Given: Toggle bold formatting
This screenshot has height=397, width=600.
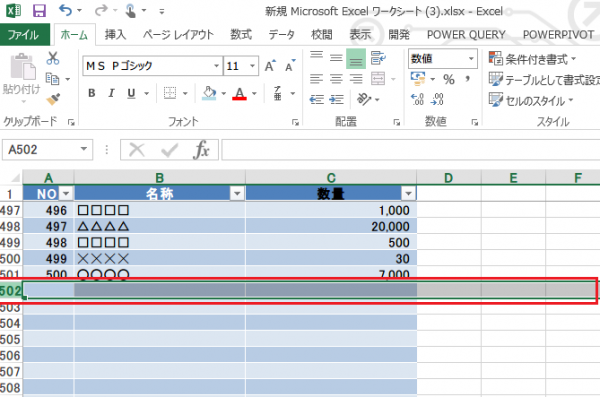Looking at the screenshot, I should tap(91, 93).
